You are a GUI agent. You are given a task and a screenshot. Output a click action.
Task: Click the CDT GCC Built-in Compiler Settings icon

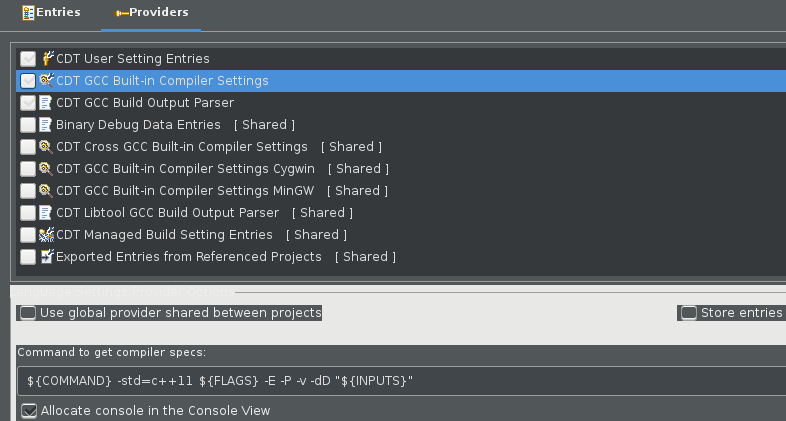46,81
